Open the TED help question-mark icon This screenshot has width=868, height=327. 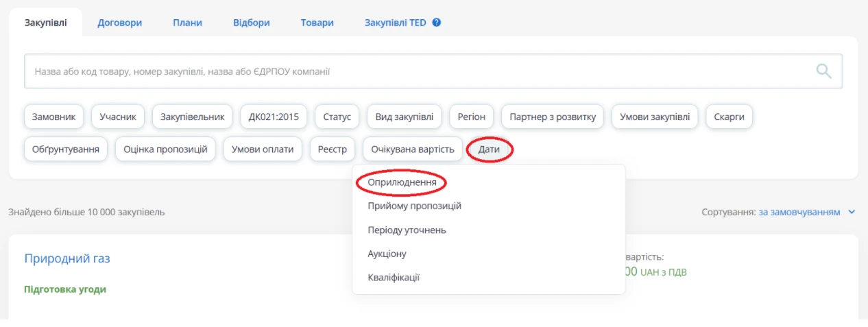[x=436, y=23]
